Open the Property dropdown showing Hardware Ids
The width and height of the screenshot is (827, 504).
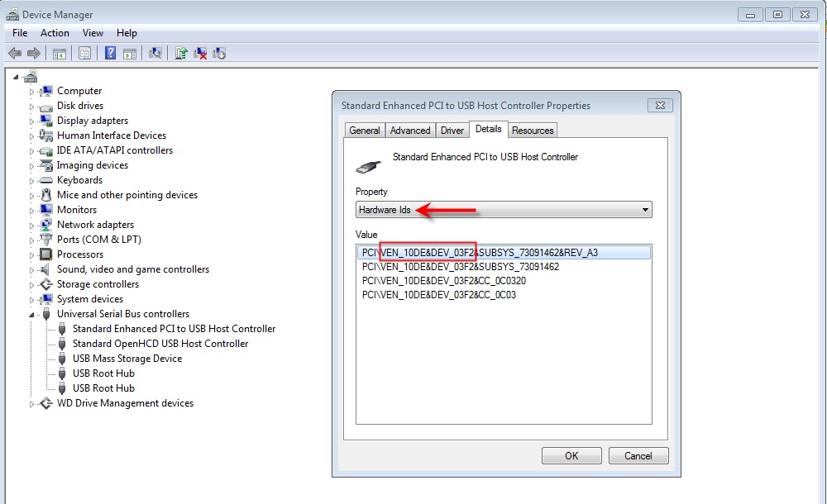pos(504,210)
